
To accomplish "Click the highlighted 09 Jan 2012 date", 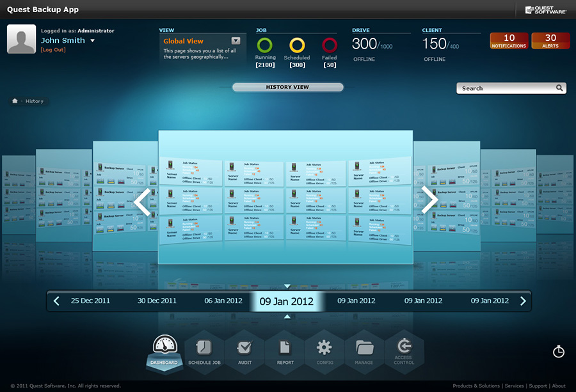I will (287, 301).
